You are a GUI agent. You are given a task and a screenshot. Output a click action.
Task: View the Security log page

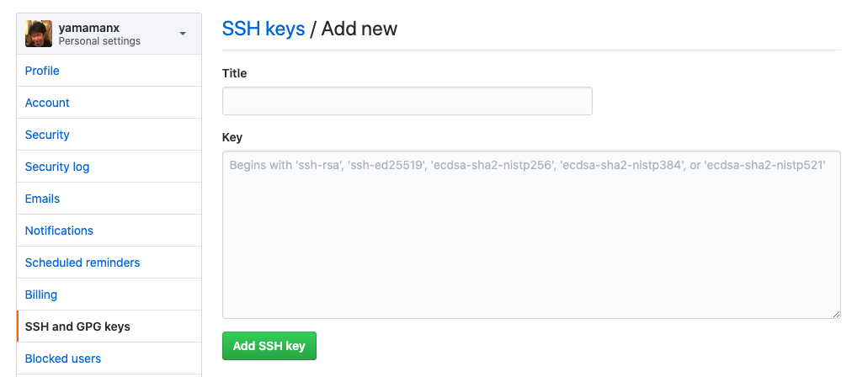click(x=57, y=167)
